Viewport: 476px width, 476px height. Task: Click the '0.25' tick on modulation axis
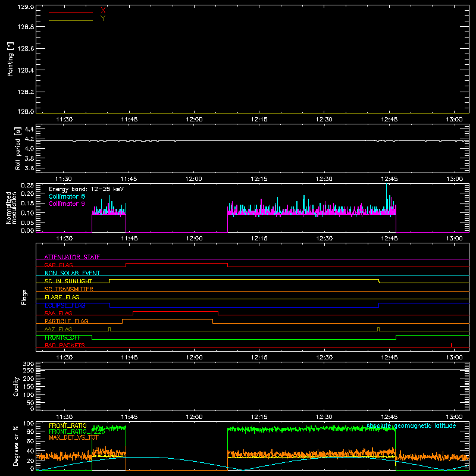click(27, 186)
